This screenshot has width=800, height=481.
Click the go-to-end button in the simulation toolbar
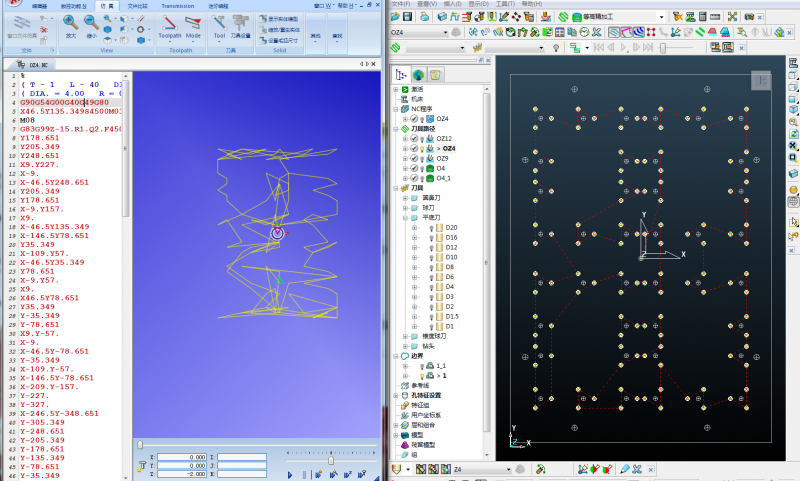coord(648,47)
